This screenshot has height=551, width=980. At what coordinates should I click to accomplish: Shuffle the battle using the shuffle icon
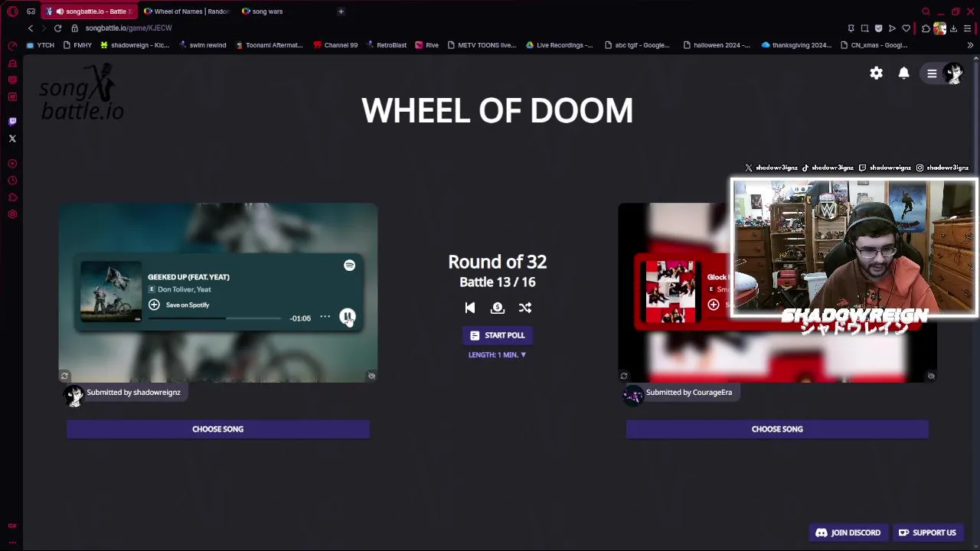point(525,308)
